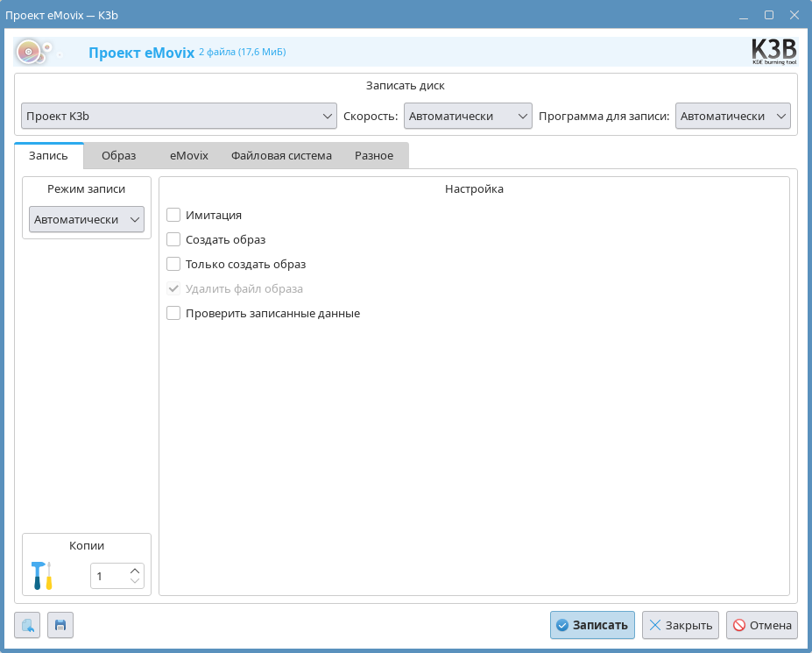Click the Отмена cancel button
812x653 pixels.
point(761,625)
